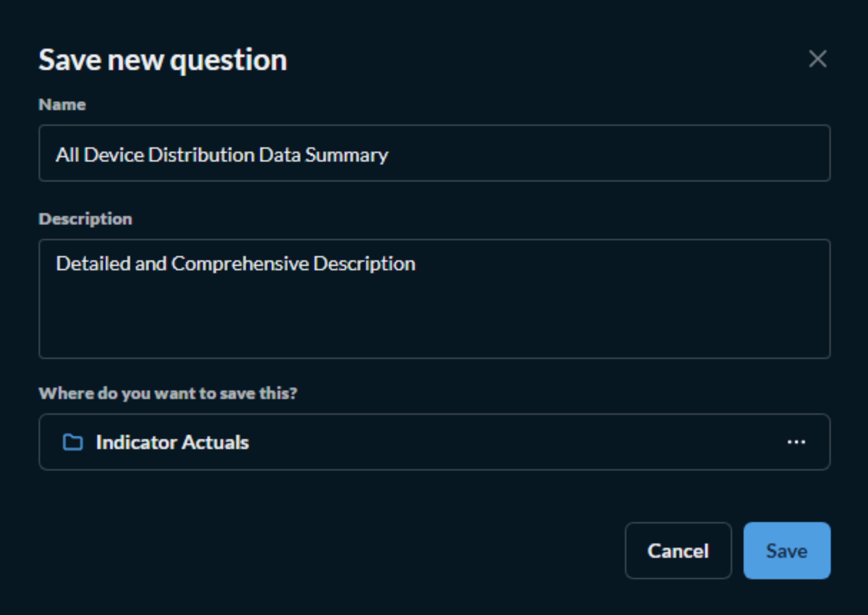Click the Where do you want to save this prompt
This screenshot has width=868, height=615.
(168, 394)
